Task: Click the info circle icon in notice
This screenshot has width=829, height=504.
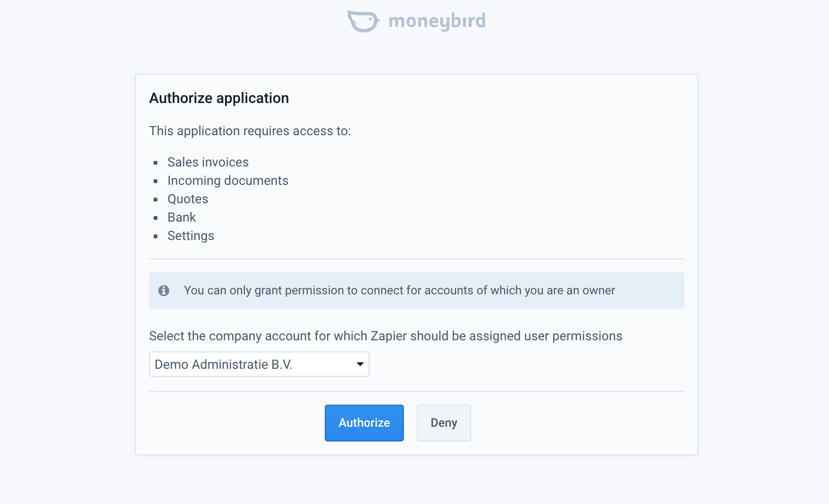Action: 164,291
